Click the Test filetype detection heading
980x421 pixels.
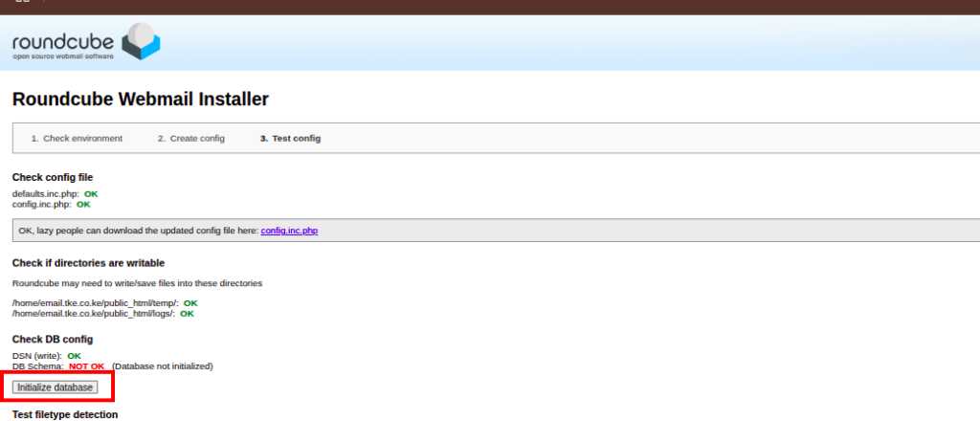(65, 414)
